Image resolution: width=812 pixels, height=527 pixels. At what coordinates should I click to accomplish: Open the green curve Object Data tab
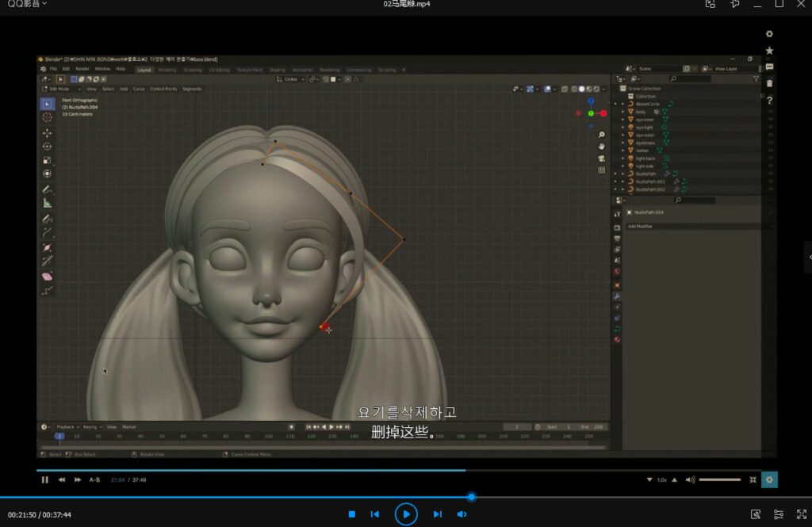pyautogui.click(x=617, y=329)
